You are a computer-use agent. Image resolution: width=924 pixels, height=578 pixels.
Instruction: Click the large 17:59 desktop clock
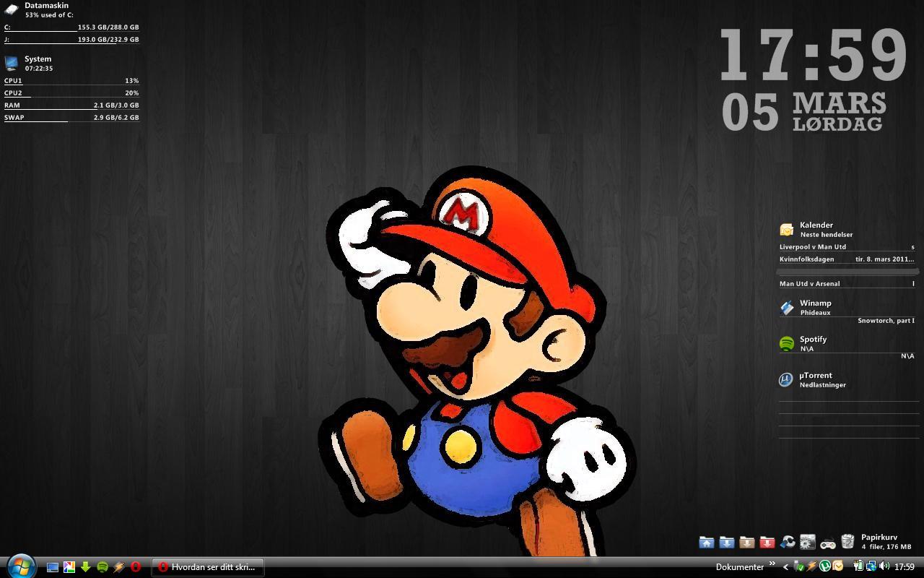(x=814, y=56)
